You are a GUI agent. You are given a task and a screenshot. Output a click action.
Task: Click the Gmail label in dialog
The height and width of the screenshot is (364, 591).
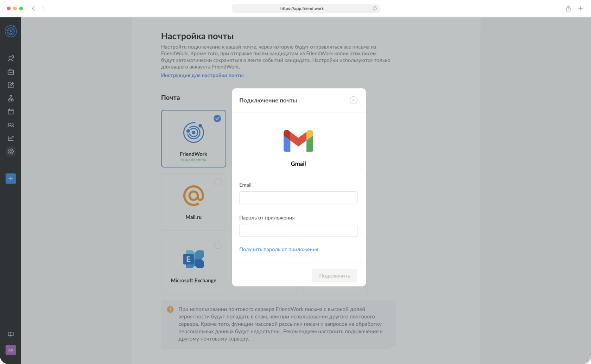(x=298, y=164)
